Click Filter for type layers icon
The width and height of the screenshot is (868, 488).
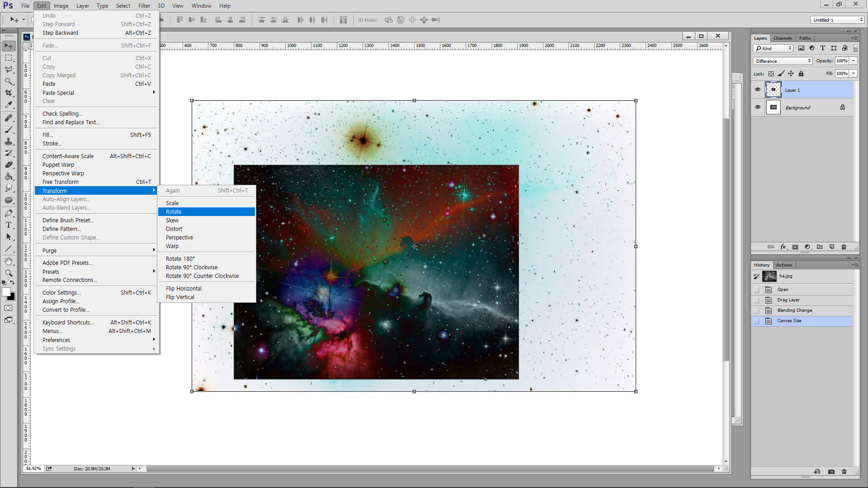click(x=823, y=48)
